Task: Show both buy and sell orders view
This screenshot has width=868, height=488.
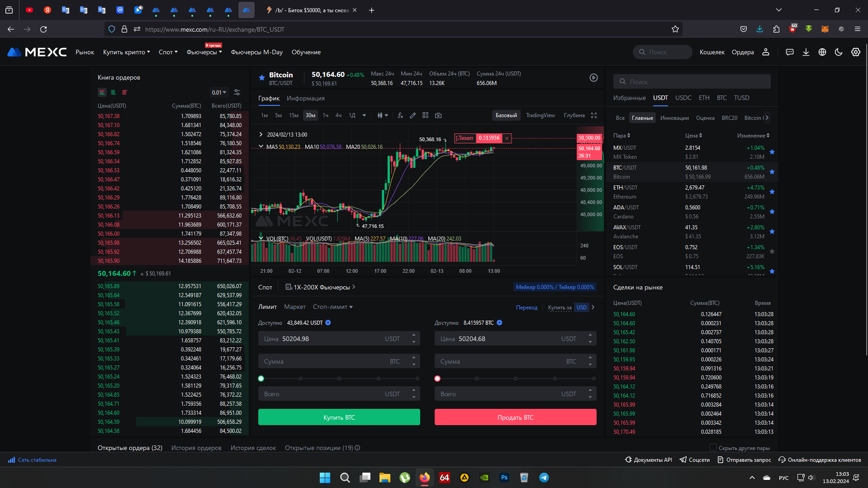Action: [102, 92]
